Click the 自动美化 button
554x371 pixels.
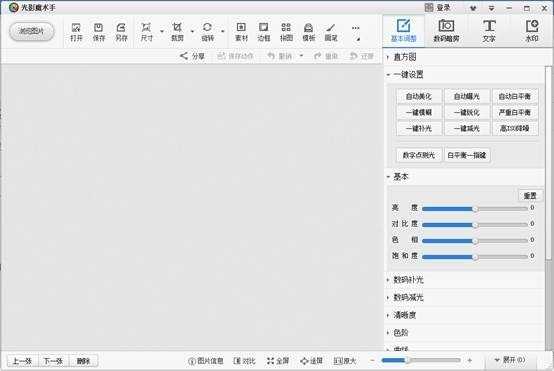coord(419,96)
